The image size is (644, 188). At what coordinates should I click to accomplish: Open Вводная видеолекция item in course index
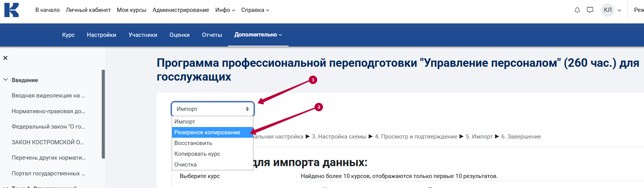(x=48, y=96)
